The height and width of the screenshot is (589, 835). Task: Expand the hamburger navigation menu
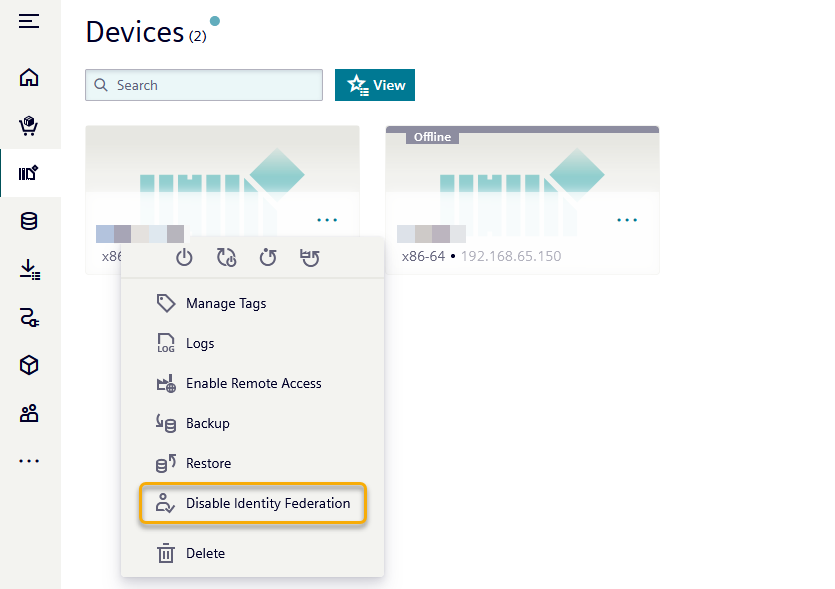[x=29, y=21]
